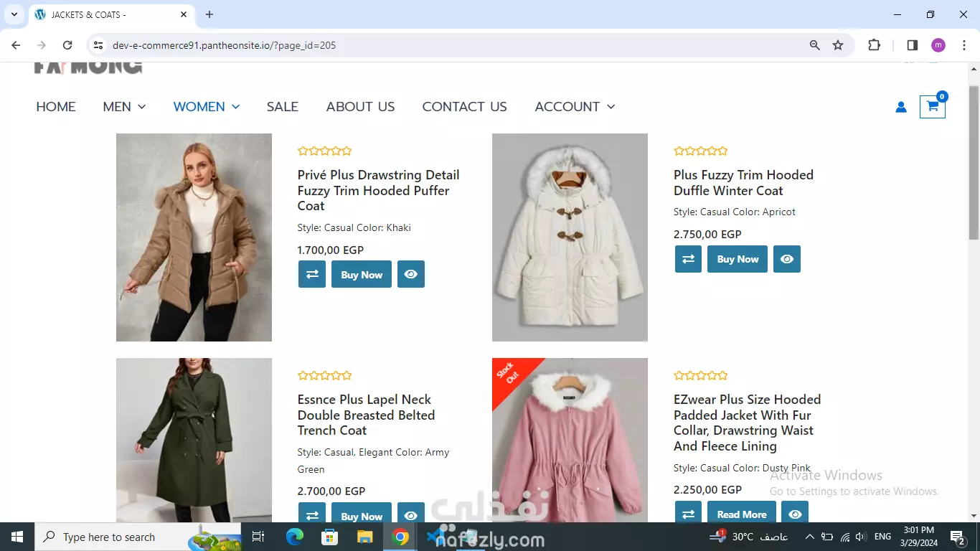Open Essnce Plus Lapel Neck Trench Coat title
The width and height of the screenshot is (980, 551).
tap(367, 415)
